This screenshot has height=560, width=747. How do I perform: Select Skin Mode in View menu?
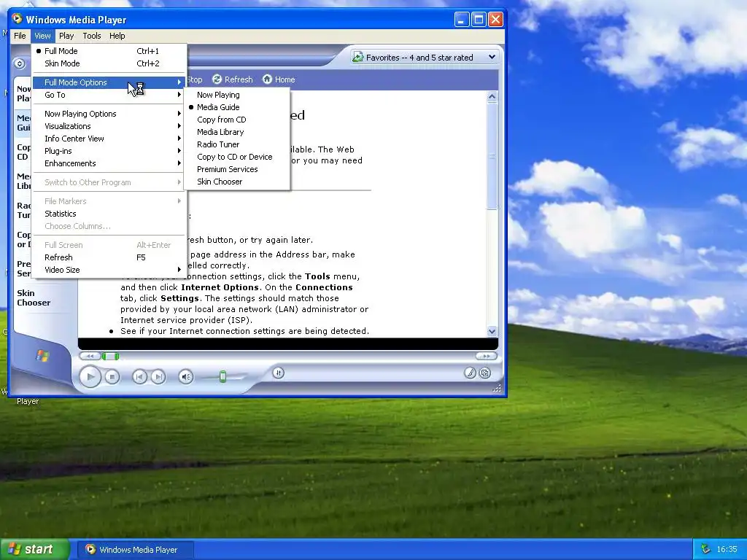pyautogui.click(x=109, y=63)
